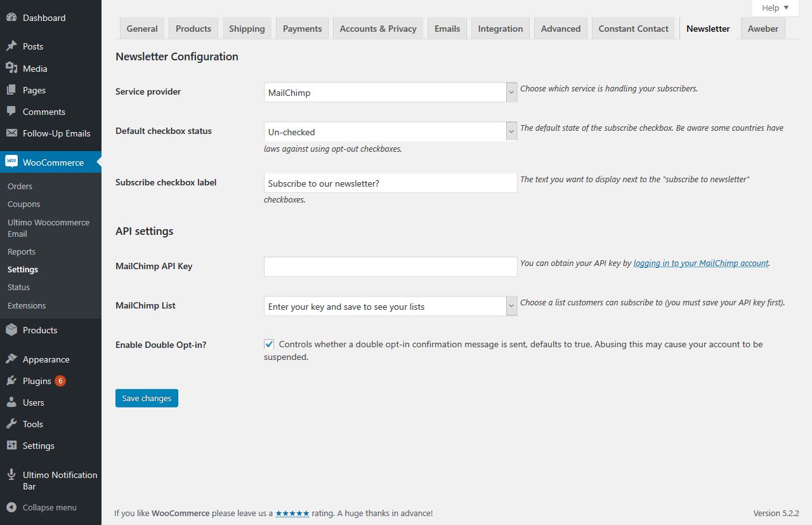Image resolution: width=812 pixels, height=525 pixels.
Task: Click the Media library icon
Action: 11,68
